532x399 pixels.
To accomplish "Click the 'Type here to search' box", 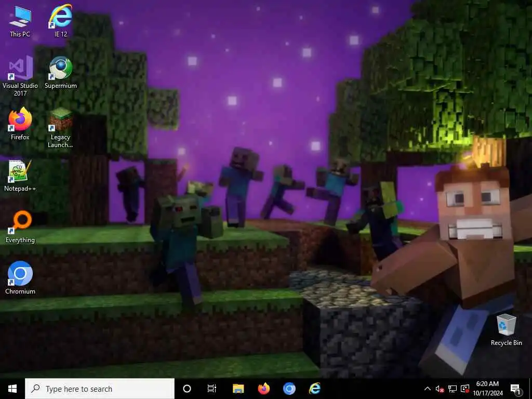I will [x=100, y=389].
